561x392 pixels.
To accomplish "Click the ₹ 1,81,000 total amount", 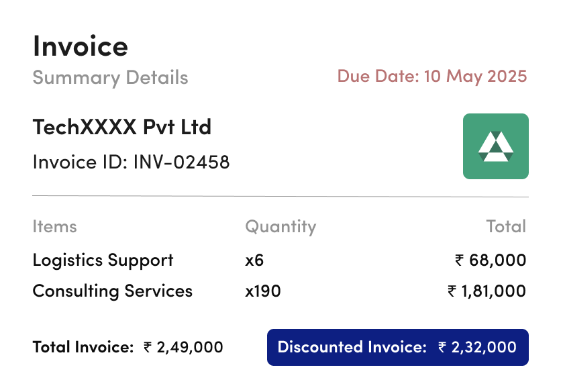I will coord(487,291).
